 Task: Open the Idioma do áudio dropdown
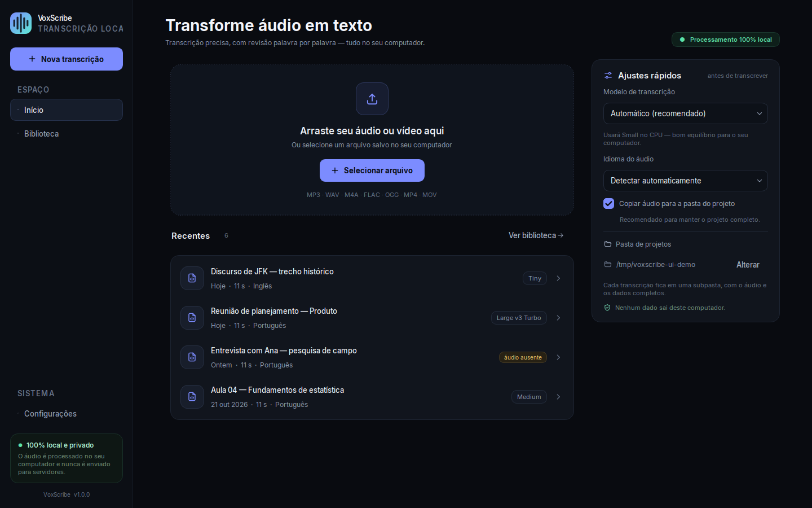point(686,181)
